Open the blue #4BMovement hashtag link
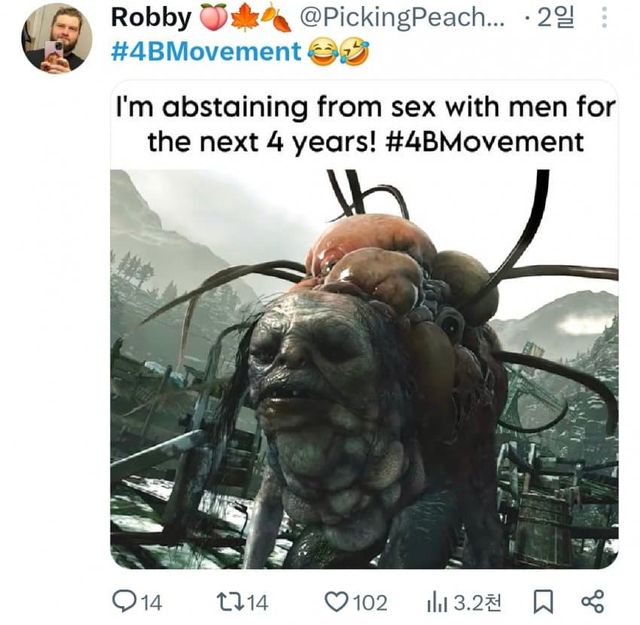 pyautogui.click(x=205, y=51)
